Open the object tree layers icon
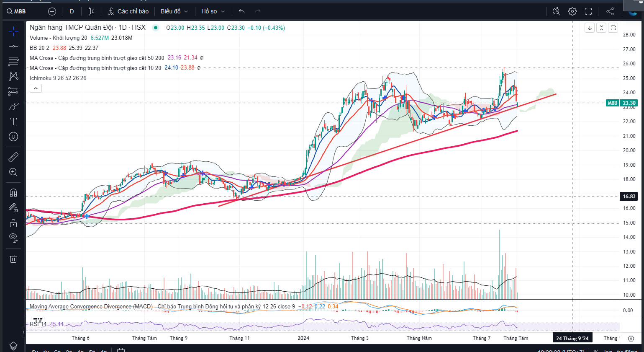This screenshot has width=644, height=352. 13,345
